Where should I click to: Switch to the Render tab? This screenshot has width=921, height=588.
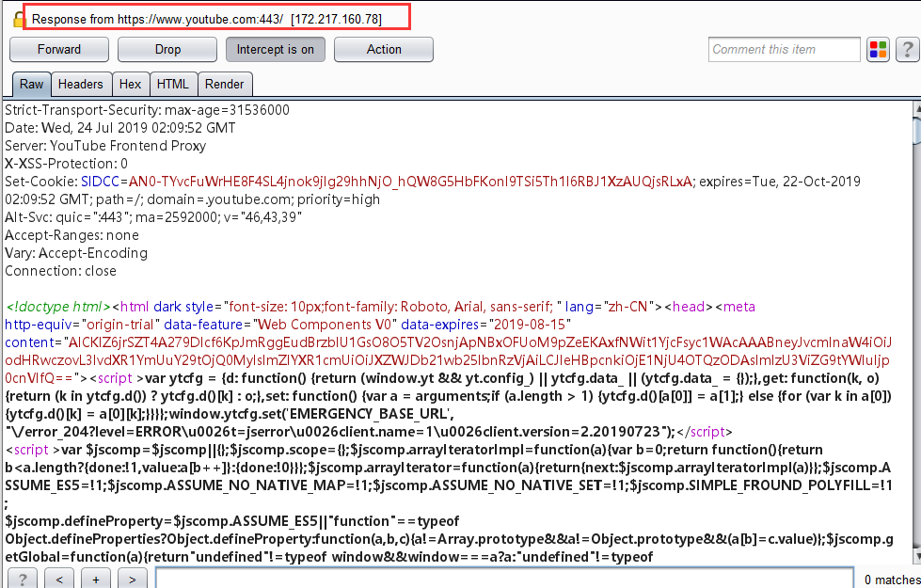click(x=225, y=84)
